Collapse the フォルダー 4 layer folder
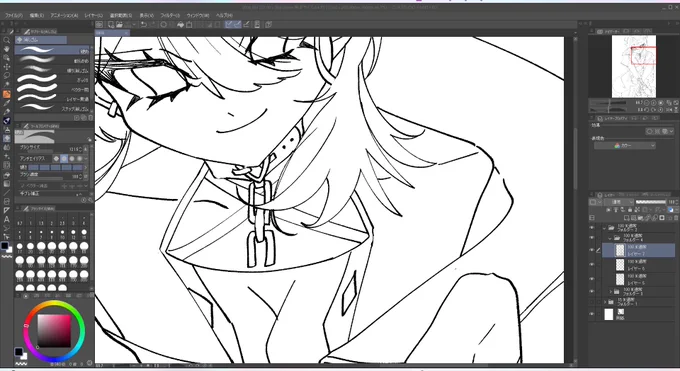The image size is (680, 371). click(610, 238)
